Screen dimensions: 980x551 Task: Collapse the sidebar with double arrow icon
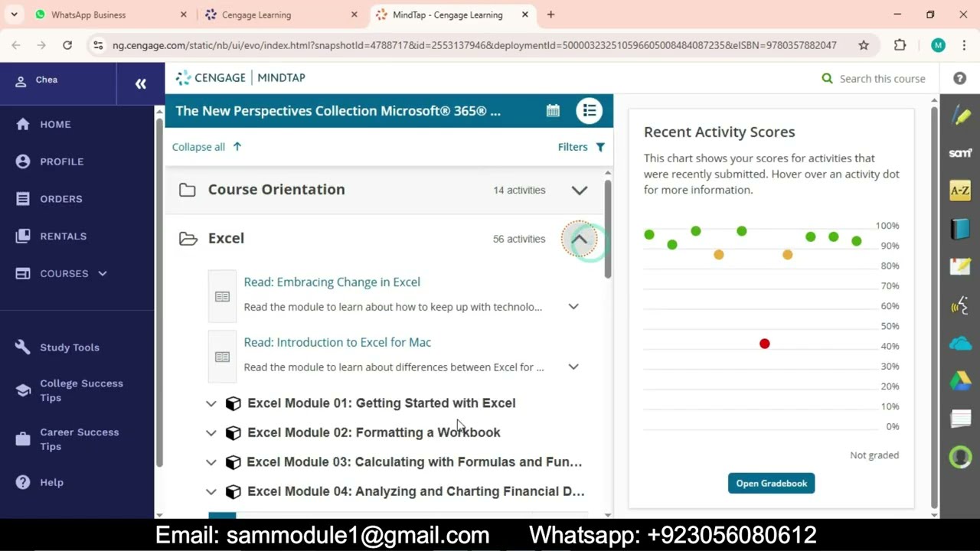point(141,84)
